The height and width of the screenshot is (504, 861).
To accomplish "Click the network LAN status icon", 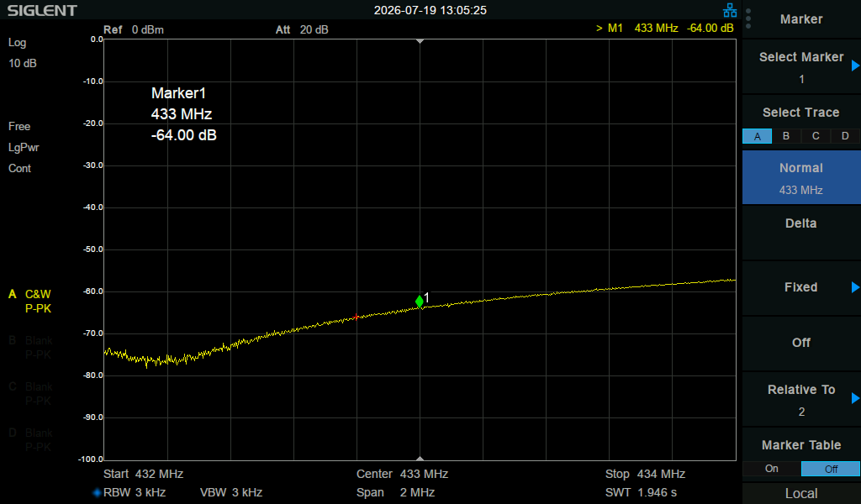I will click(730, 10).
